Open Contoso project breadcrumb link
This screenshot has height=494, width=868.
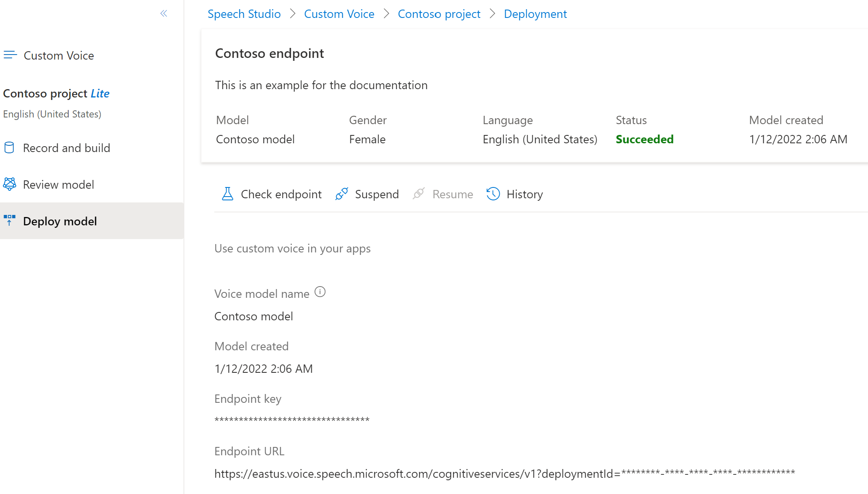point(439,14)
